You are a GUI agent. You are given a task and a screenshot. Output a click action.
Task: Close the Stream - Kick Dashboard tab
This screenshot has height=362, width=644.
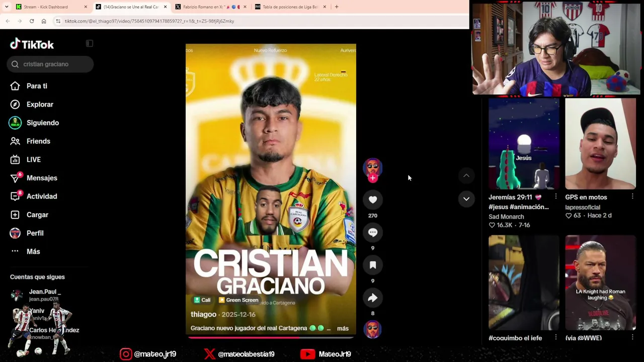click(x=86, y=7)
